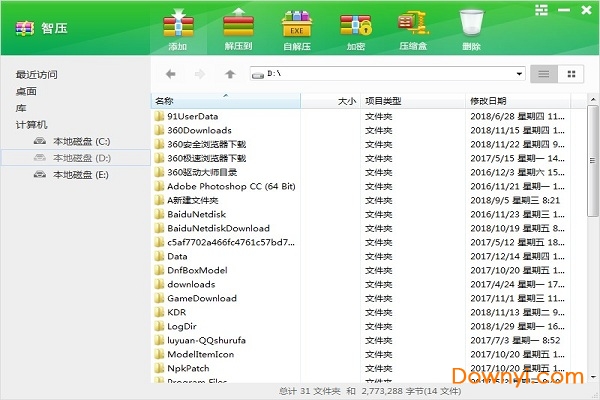This screenshot has width=600, height=400.
Task: Click the date 2017/7/3 星期一 8:52
Action: (515, 340)
